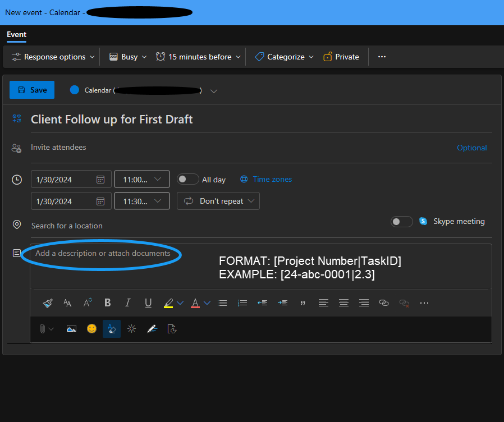Click the Format Painter brush icon

point(48,303)
